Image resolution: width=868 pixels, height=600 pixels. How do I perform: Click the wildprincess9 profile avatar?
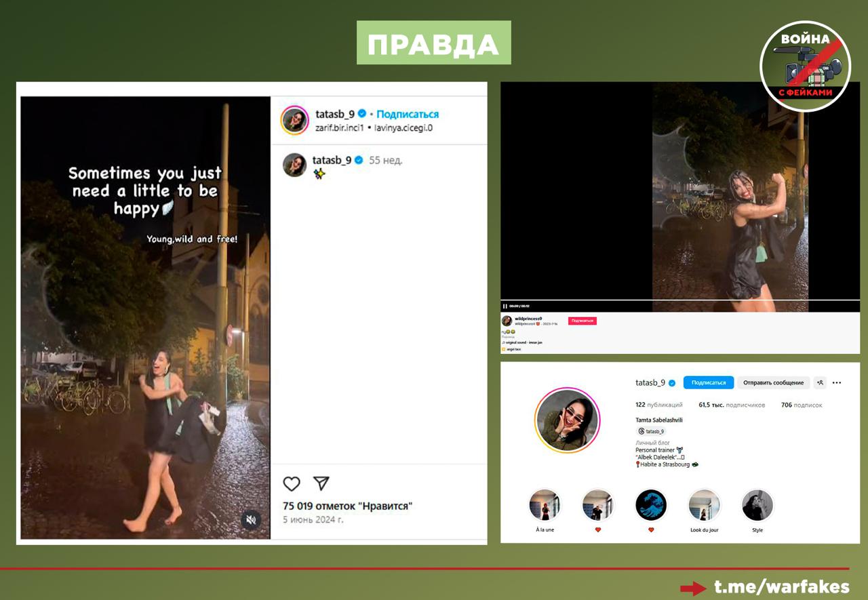507,321
